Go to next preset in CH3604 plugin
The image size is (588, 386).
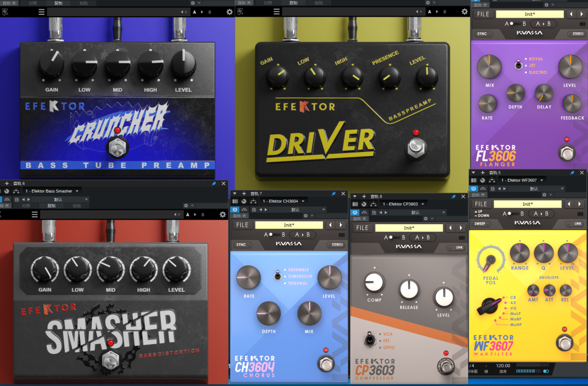coord(341,225)
